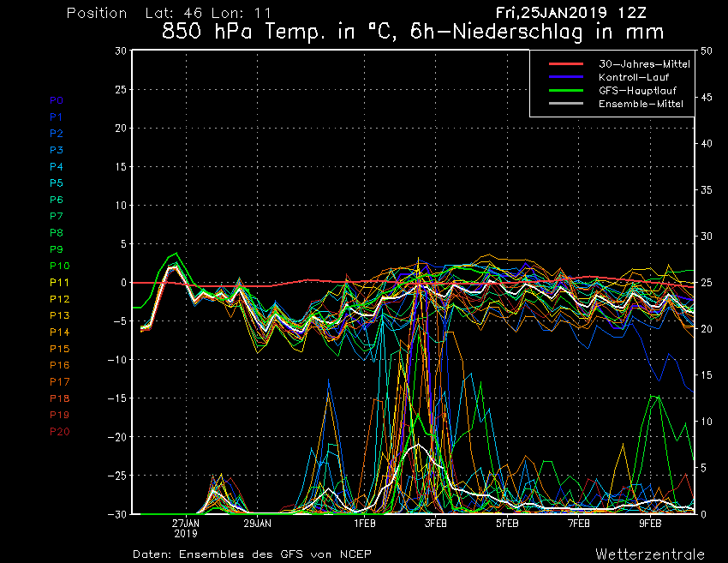Click the 3FEB date tick label
The height and width of the screenshot is (563, 728).
click(435, 524)
